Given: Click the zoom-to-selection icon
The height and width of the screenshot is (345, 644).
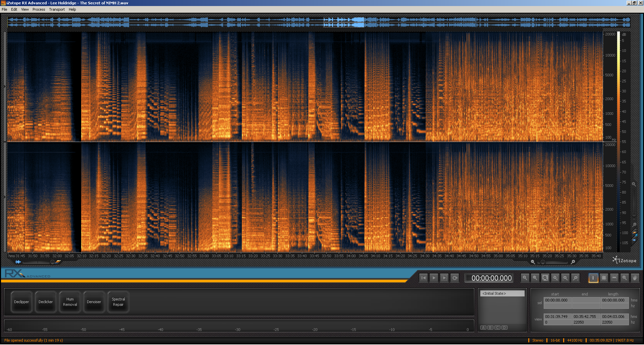Looking at the screenshot, I should point(555,278).
